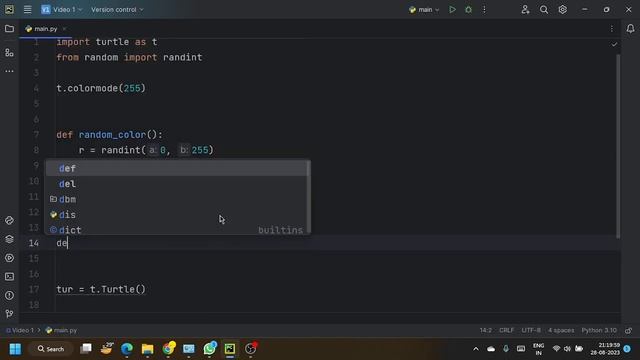This screenshot has height=360, width=640.
Task: Click the main.py breadcrumb
Action: [x=62, y=330]
